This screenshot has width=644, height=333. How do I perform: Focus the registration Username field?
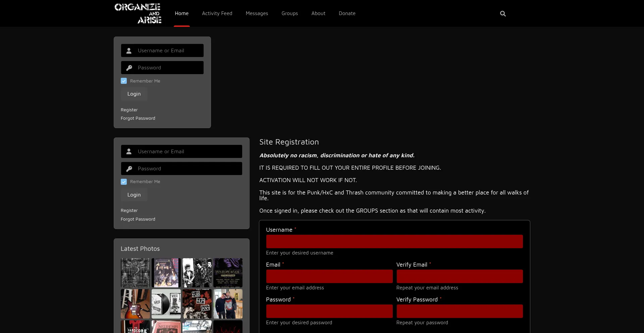coord(394,241)
